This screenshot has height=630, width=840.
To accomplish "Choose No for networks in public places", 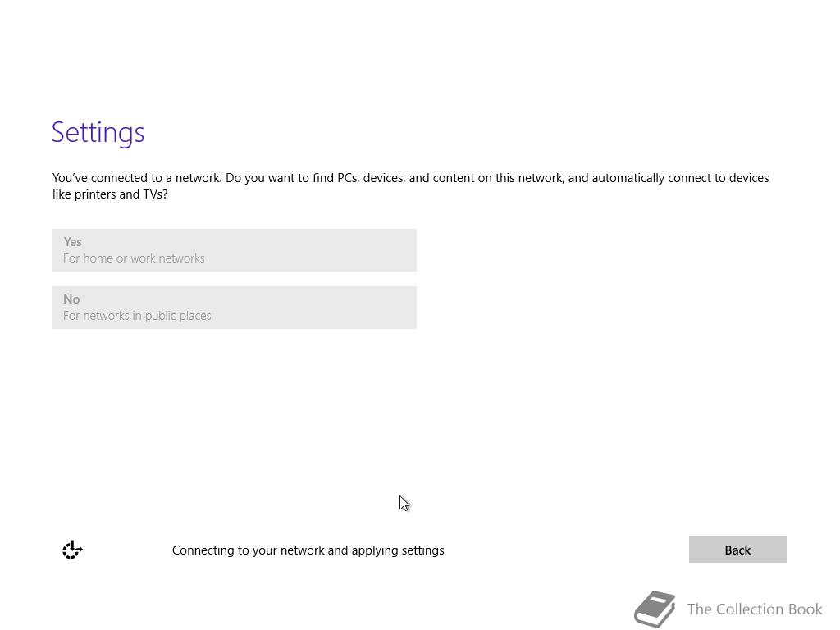I will [x=234, y=308].
